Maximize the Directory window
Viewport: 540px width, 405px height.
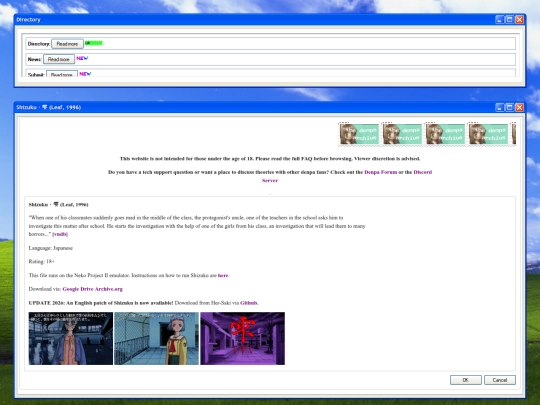point(510,20)
